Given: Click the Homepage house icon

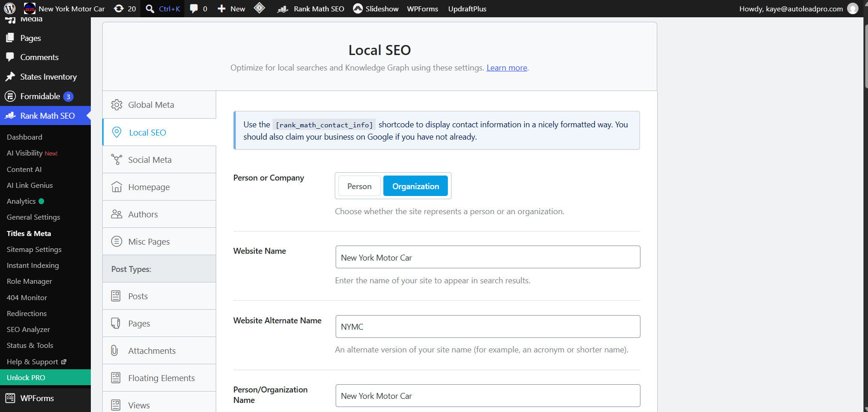Looking at the screenshot, I should (117, 187).
